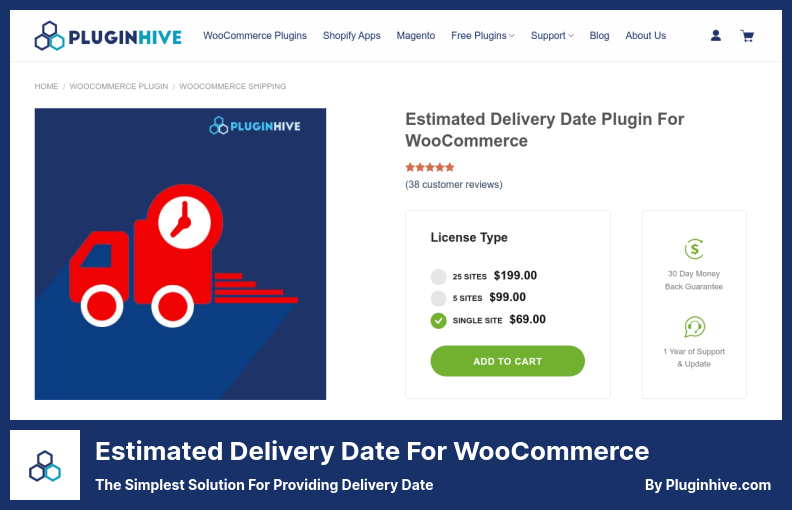Expand the Free Plugins dropdown menu
Viewport: 792px width, 510px height.
483,36
